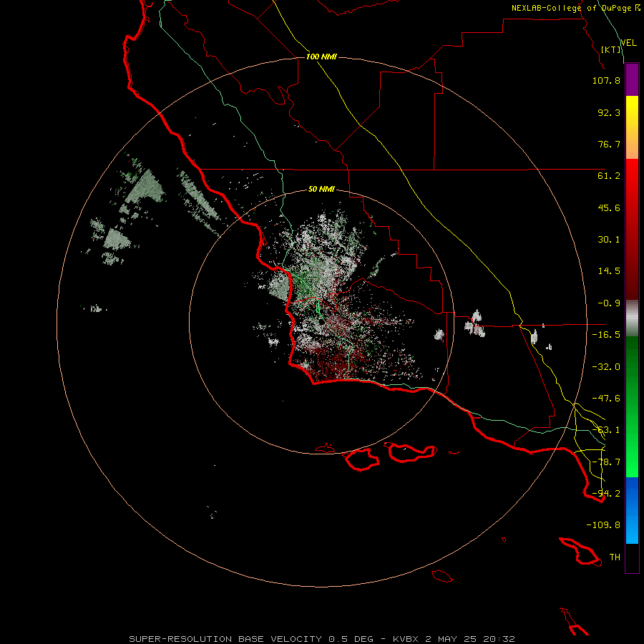Click the 92.3 velocity scale value

point(609,112)
